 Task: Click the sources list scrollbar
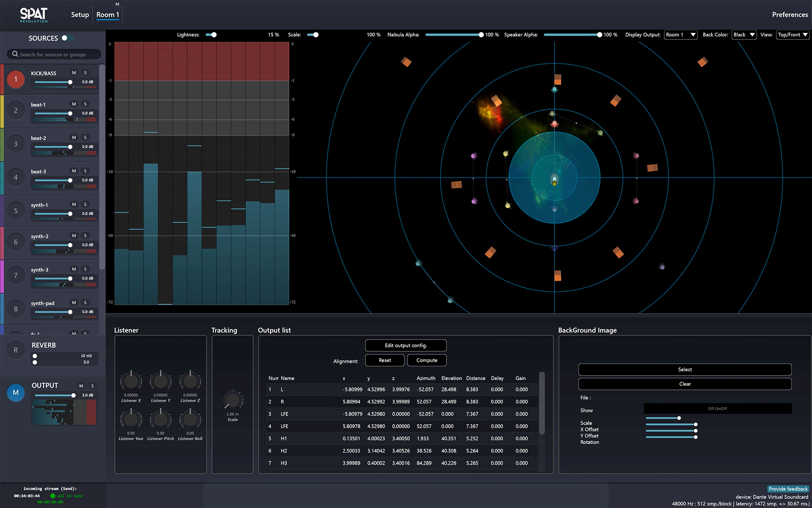pos(102,167)
